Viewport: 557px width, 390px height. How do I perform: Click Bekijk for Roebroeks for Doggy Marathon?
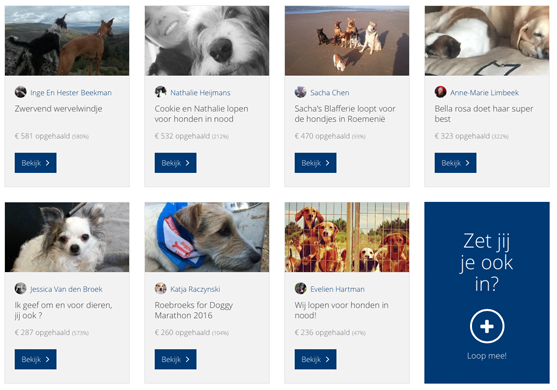tap(175, 359)
